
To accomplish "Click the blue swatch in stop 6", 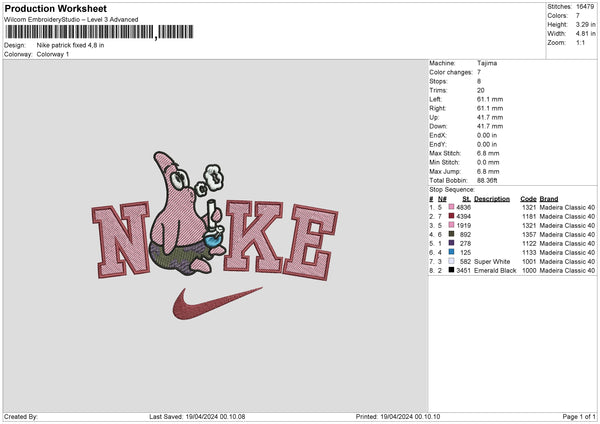I will click(451, 252).
